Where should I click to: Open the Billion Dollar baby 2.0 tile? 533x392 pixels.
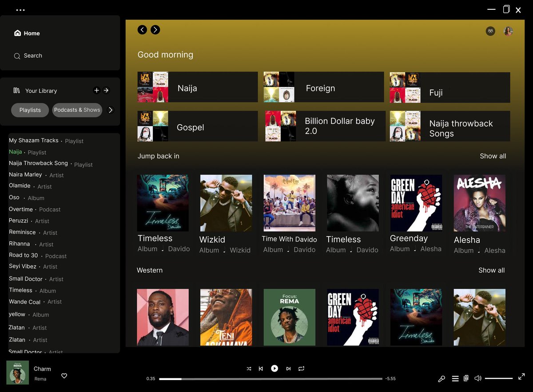click(325, 126)
